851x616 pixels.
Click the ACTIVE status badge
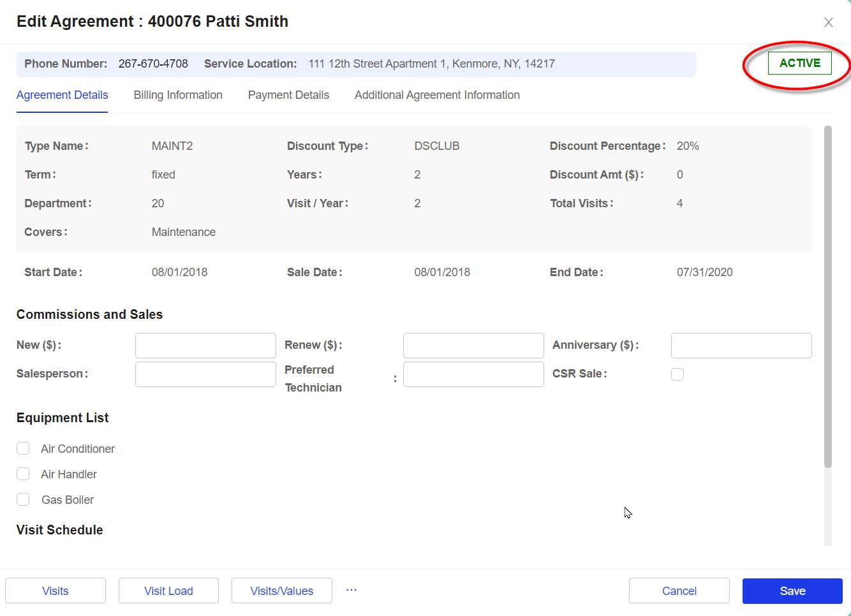click(800, 63)
